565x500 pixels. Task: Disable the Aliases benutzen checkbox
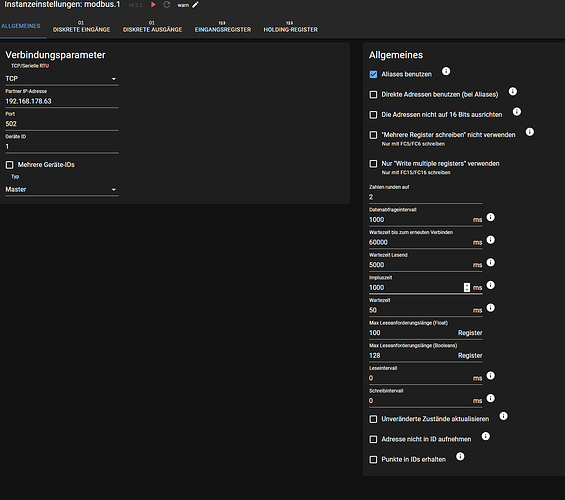pos(373,74)
